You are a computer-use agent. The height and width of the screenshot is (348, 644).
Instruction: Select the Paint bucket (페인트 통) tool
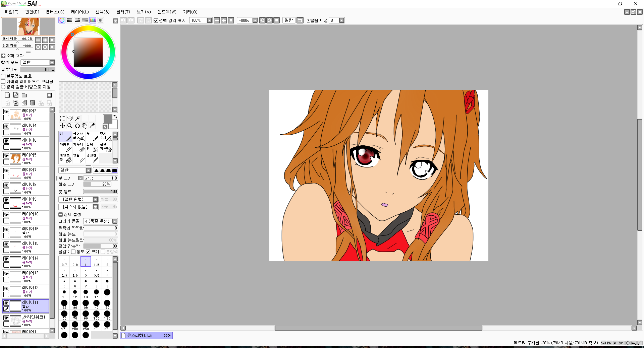point(65,158)
